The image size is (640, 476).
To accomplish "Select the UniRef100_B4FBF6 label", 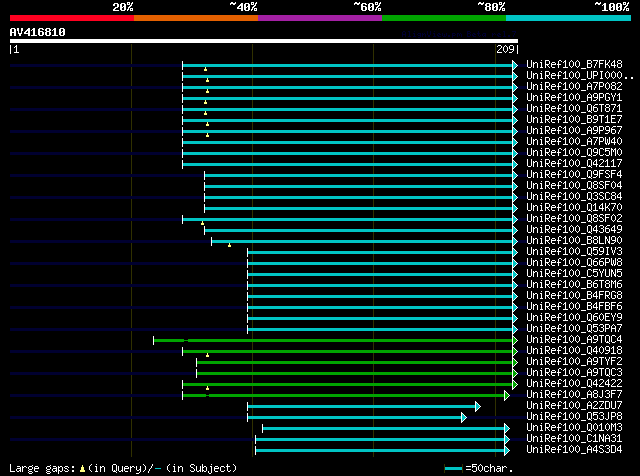I will click(574, 307).
